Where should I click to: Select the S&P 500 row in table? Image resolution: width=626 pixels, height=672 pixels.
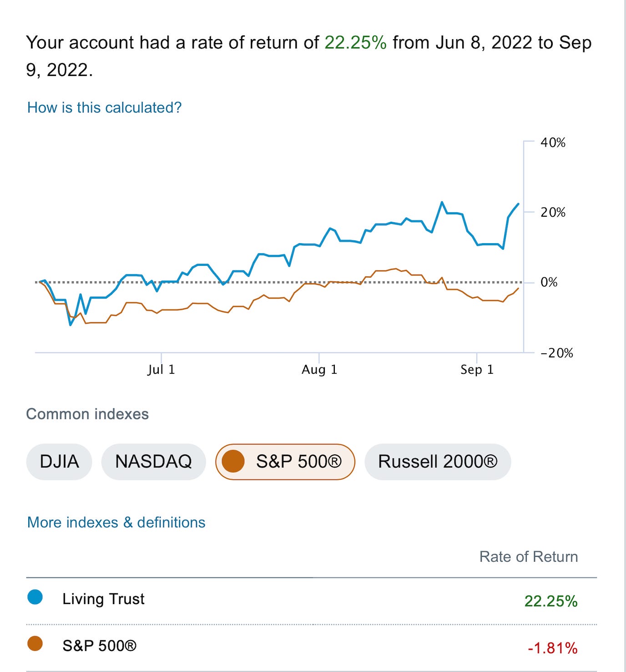pos(99,646)
